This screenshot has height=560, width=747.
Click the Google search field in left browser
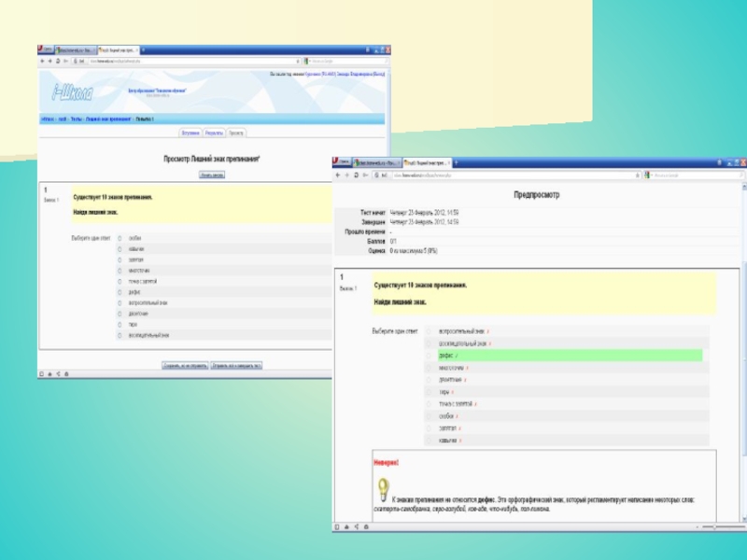(348, 61)
